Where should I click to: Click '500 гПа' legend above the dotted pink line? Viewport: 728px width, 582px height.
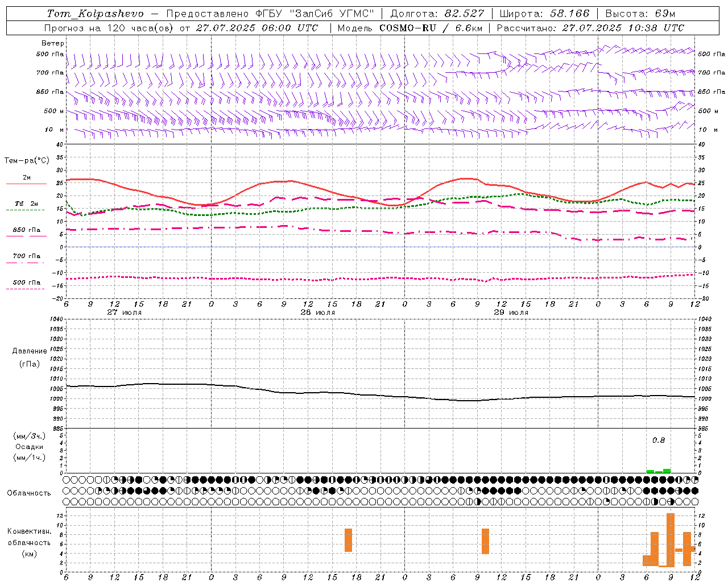click(x=26, y=282)
